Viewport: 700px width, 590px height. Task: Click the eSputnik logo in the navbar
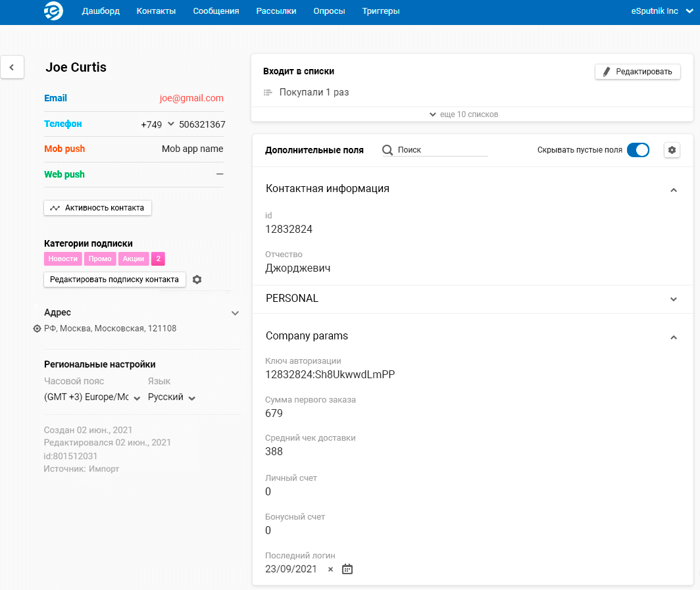point(52,11)
